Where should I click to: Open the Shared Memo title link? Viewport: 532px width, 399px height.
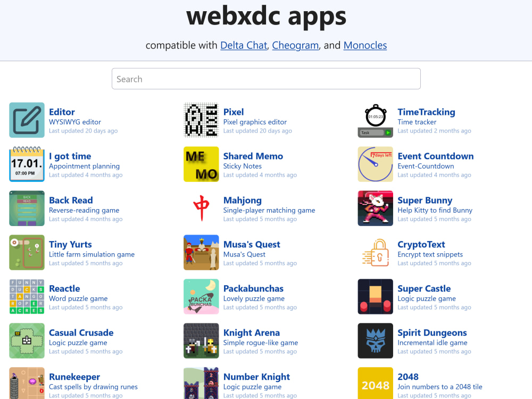click(x=253, y=156)
